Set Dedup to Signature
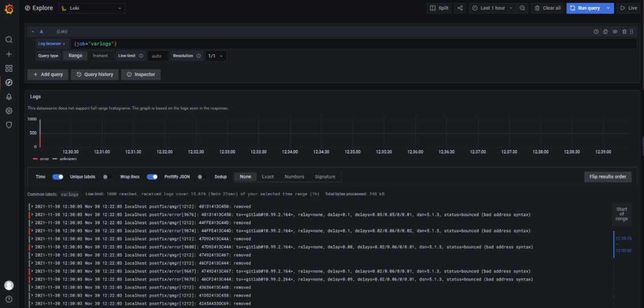The image size is (644, 308). [325, 177]
